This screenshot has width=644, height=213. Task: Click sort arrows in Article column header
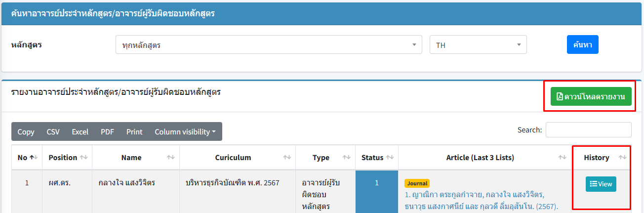(x=563, y=157)
